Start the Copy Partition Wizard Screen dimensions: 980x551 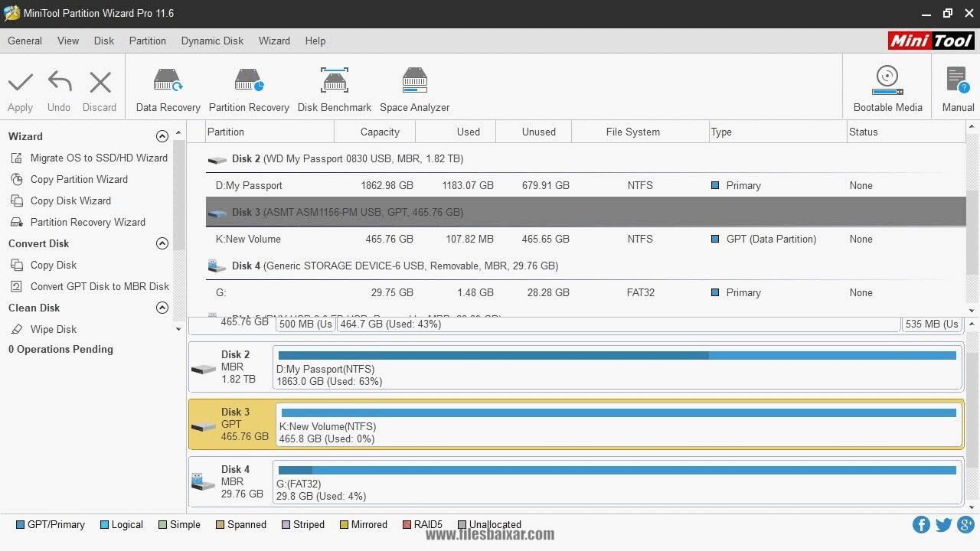[79, 179]
